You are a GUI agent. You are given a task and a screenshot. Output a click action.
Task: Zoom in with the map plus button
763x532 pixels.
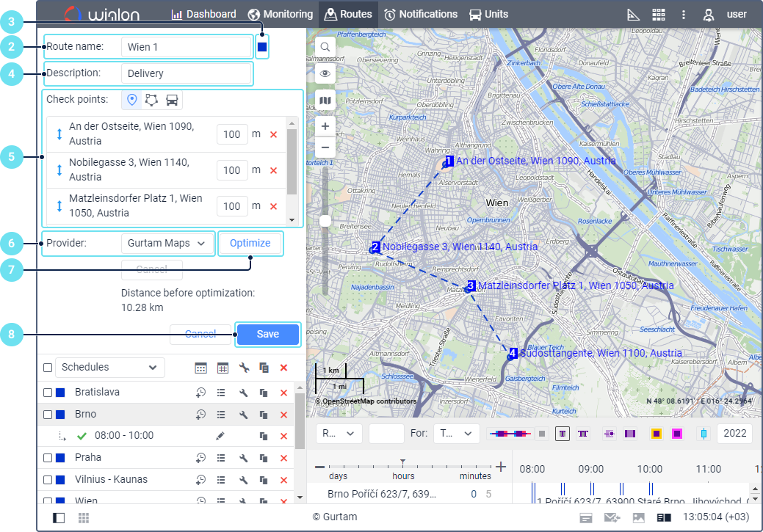click(325, 125)
